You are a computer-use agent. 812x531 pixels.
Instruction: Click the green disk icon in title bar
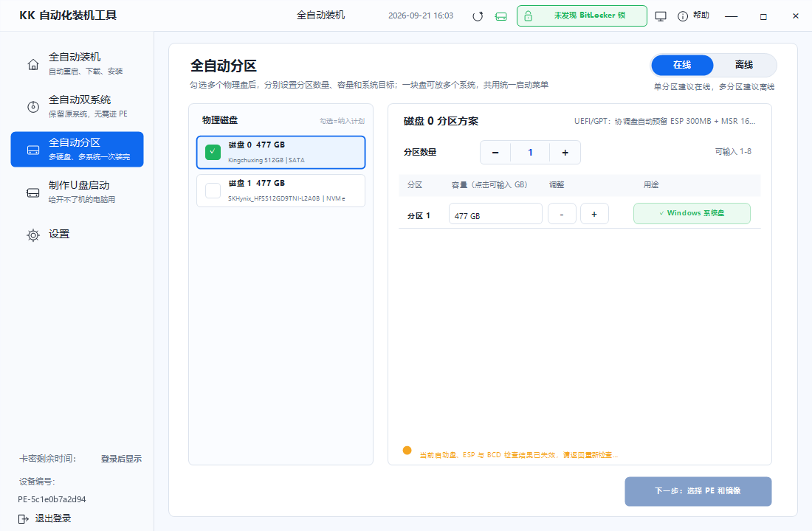click(x=500, y=16)
